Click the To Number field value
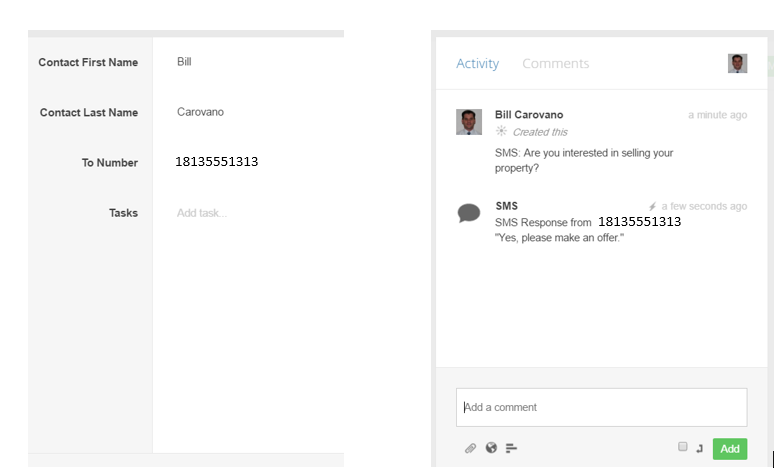The width and height of the screenshot is (782, 476). 217,162
